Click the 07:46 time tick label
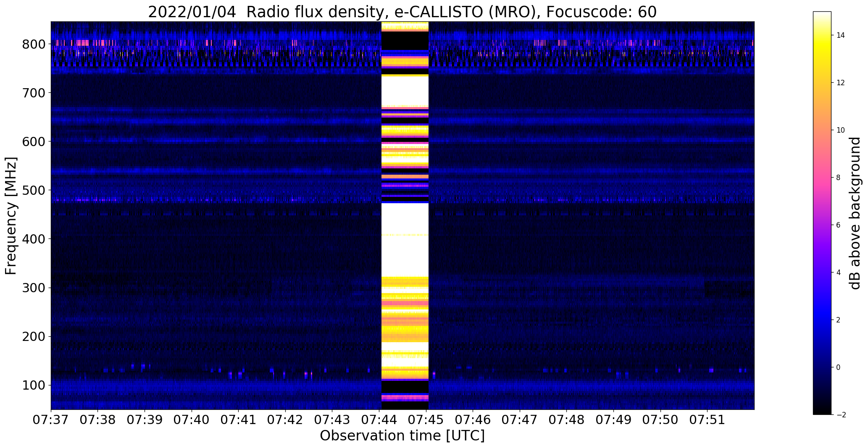868x448 pixels. point(473,420)
